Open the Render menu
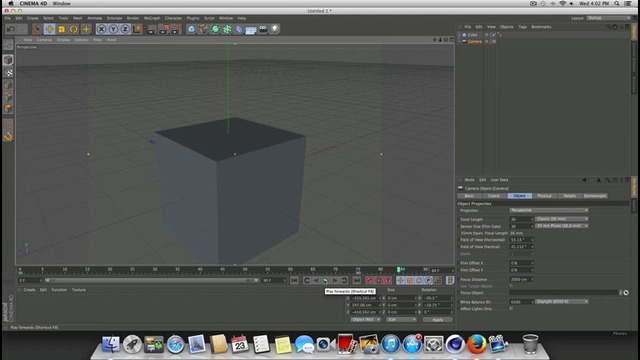The image size is (640, 360). (x=133, y=18)
